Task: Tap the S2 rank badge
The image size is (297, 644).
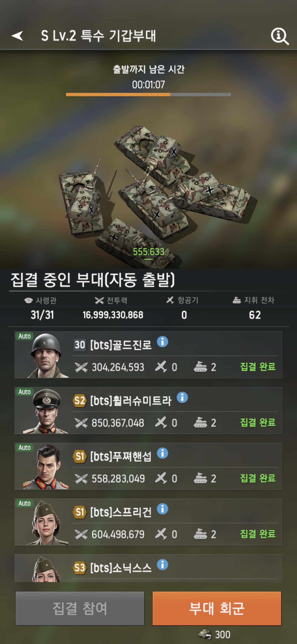Action: point(80,401)
